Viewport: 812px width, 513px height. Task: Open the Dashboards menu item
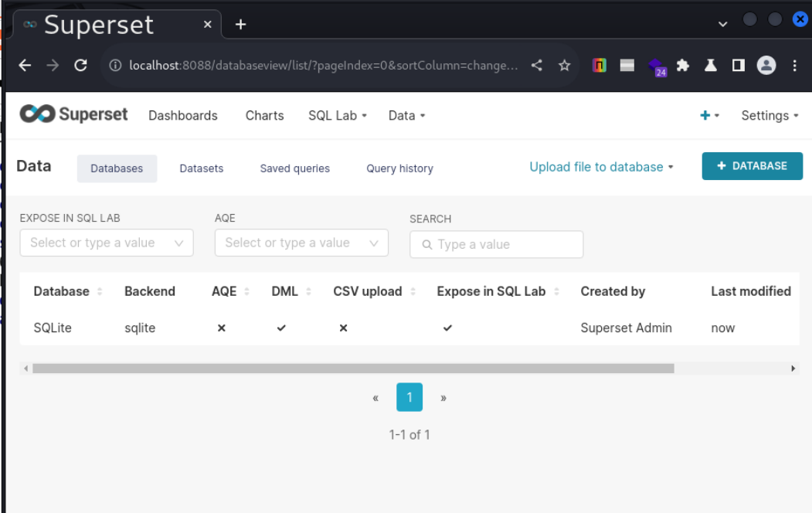(183, 115)
